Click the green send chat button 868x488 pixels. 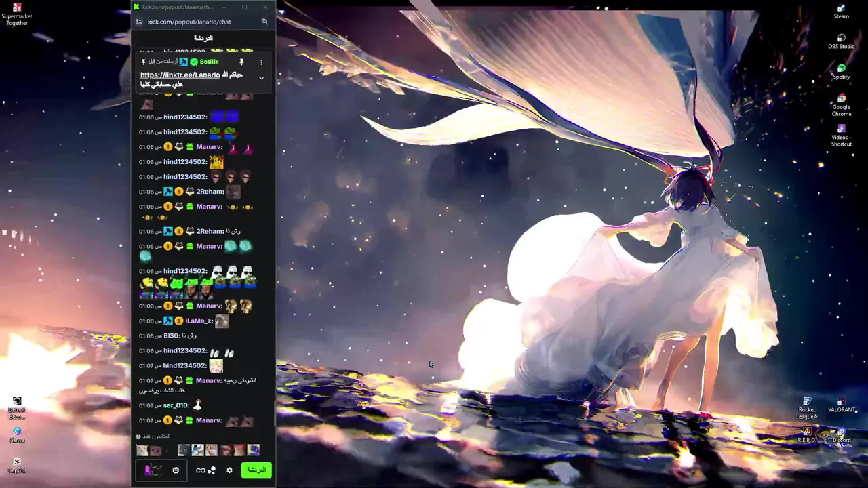click(256, 470)
